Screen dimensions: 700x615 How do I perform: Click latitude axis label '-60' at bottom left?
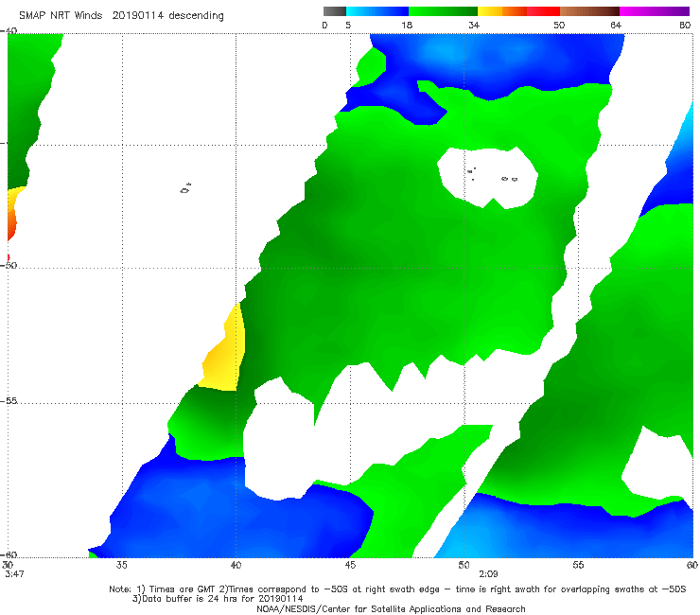pyautogui.click(x=9, y=554)
